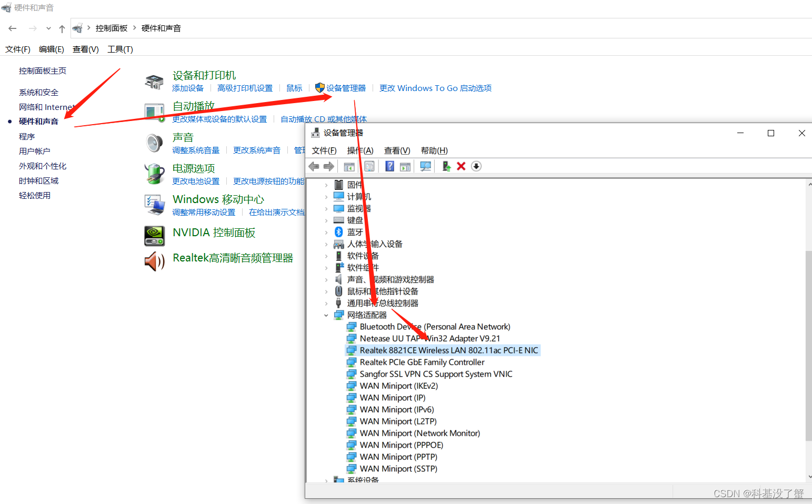Toggle the show/hide console tree toolbar icon
The width and height of the screenshot is (812, 504).
click(x=349, y=166)
